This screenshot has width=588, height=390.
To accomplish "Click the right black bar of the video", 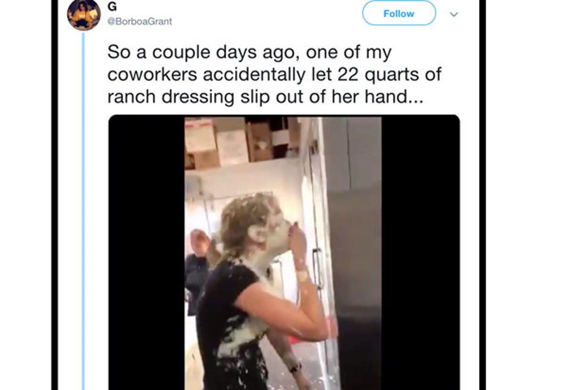I will click(421, 252).
